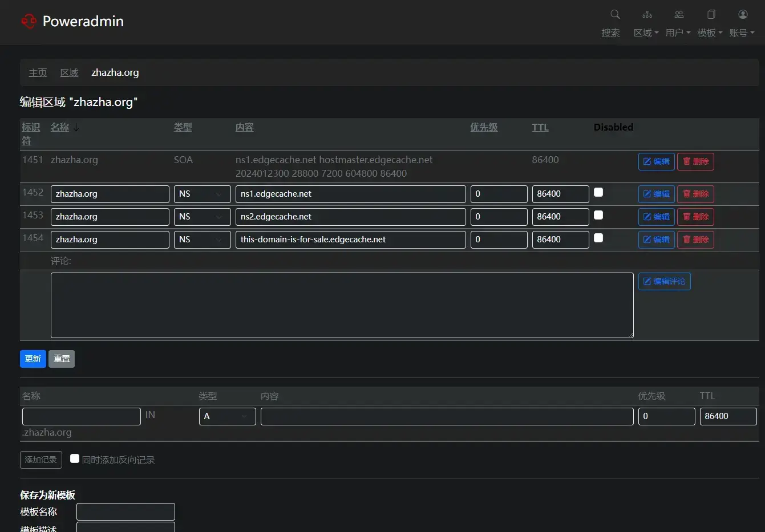Click the Poweradmin logo icon
This screenshot has height=532, width=765.
coord(29,21)
